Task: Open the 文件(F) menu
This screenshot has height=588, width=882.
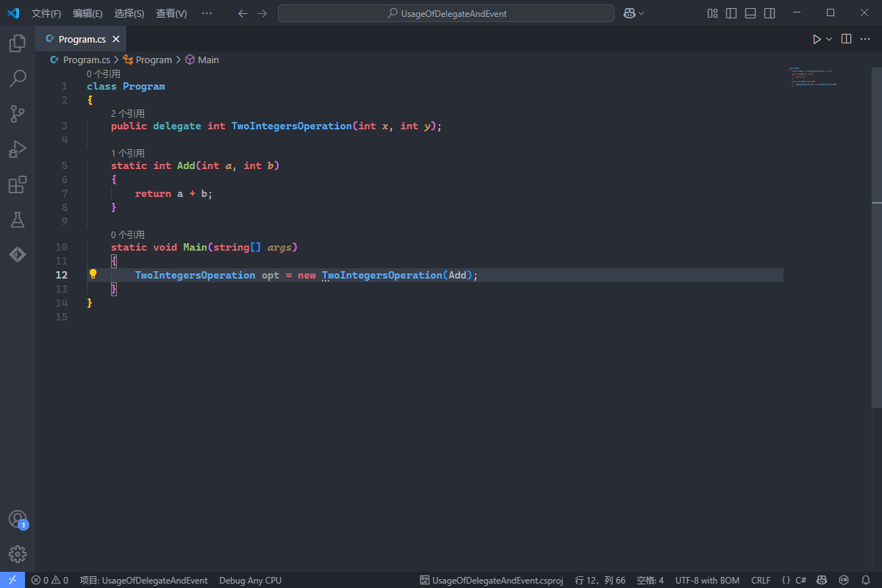Action: point(46,13)
